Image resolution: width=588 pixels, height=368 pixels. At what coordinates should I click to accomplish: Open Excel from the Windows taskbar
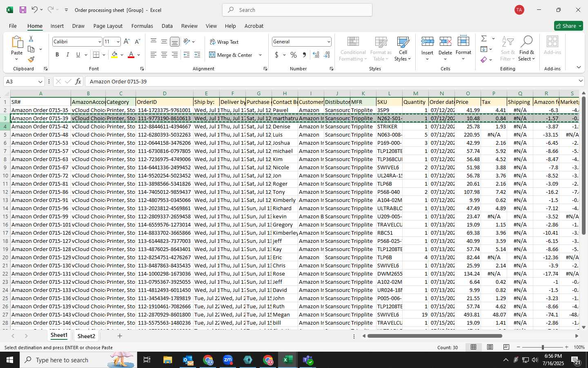[x=288, y=360]
